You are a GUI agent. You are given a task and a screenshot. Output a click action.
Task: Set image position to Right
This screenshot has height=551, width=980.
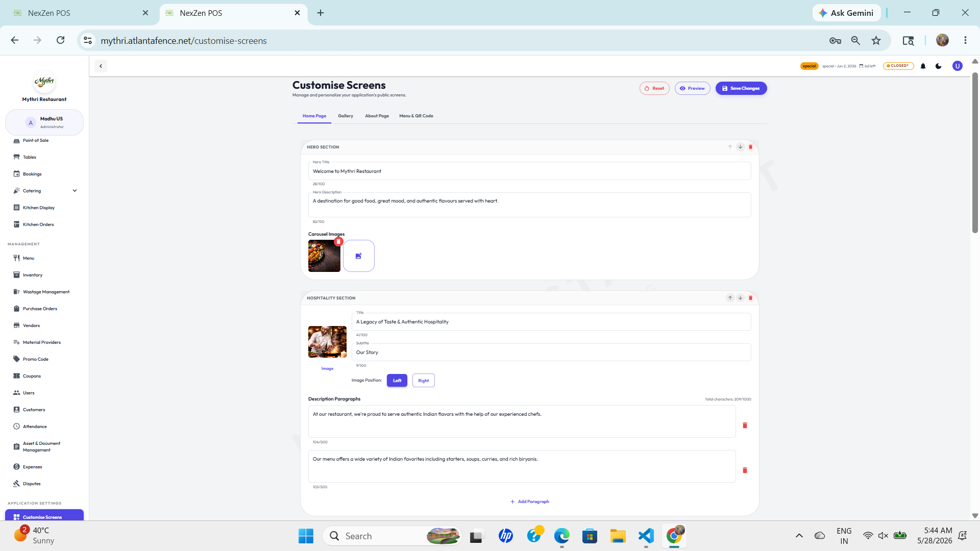coord(423,381)
